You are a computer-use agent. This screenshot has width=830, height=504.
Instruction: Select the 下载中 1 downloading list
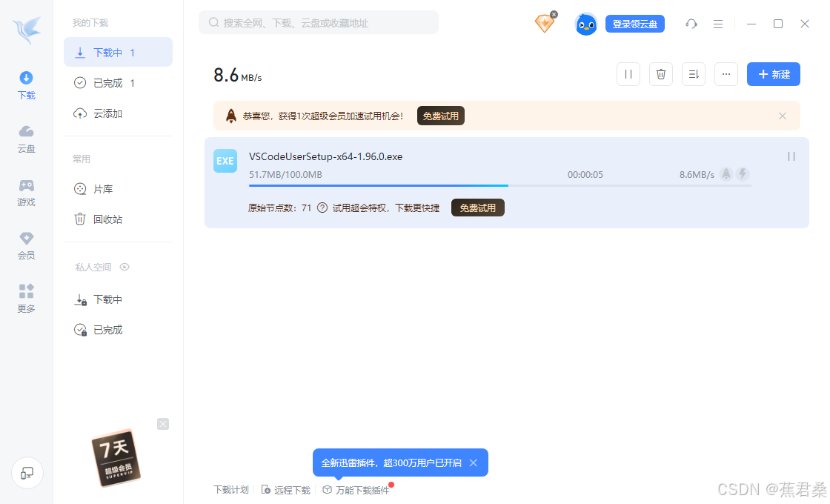[x=118, y=53]
